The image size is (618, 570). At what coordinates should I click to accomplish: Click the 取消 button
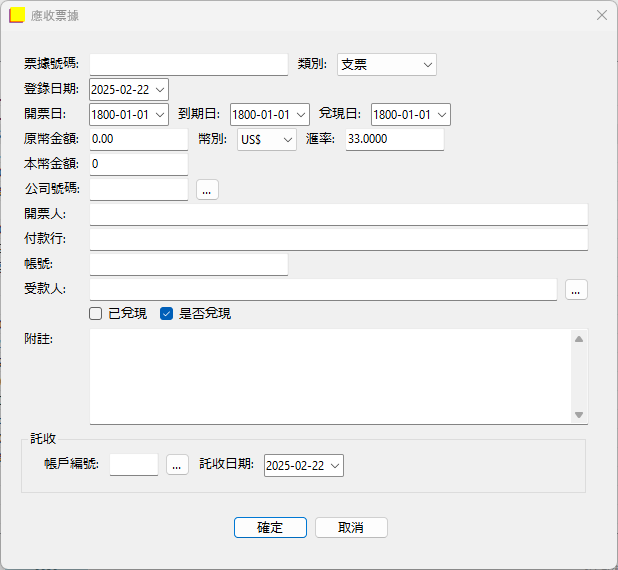coord(351,527)
